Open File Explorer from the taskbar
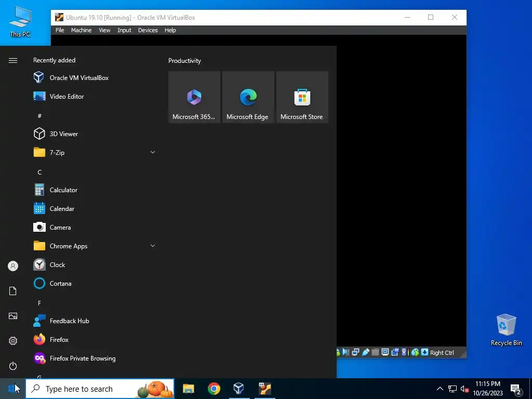Viewport: 532px width, 399px height. (188, 389)
